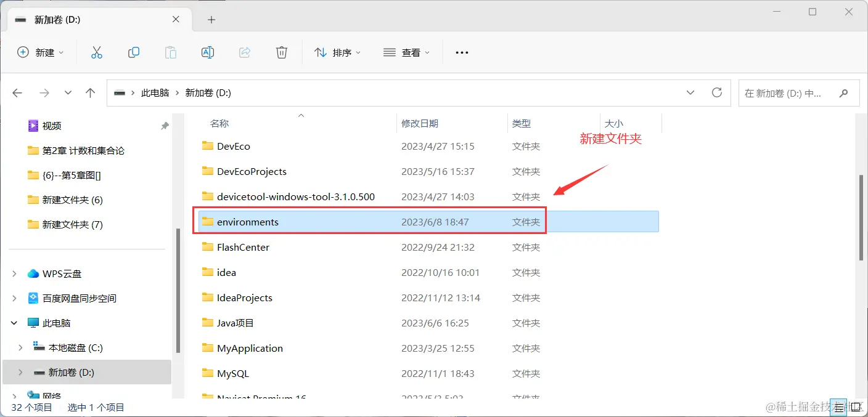This screenshot has height=417, width=868.
Task: Open a new tab with plus button
Action: [x=211, y=20]
